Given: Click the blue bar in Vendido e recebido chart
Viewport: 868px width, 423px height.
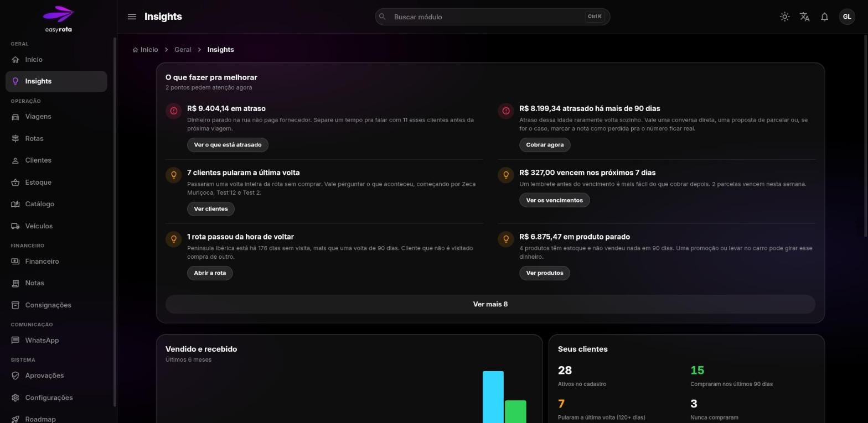Looking at the screenshot, I should [493, 397].
